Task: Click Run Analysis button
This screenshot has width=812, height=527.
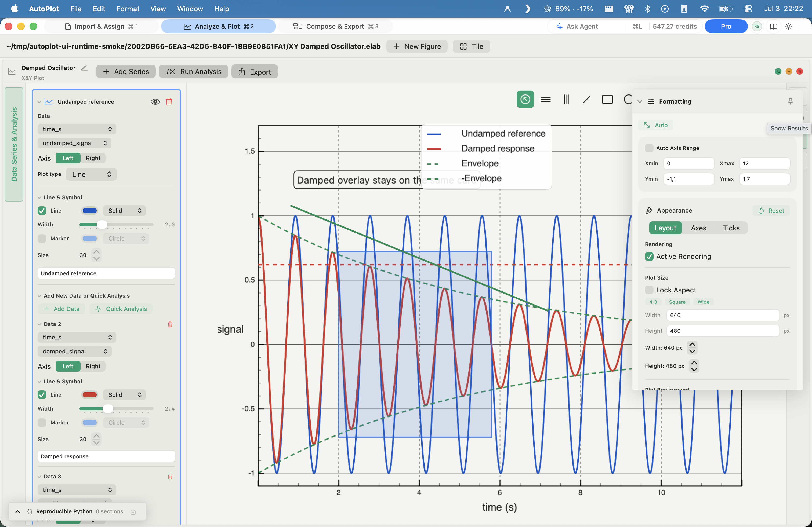Action: coord(193,71)
